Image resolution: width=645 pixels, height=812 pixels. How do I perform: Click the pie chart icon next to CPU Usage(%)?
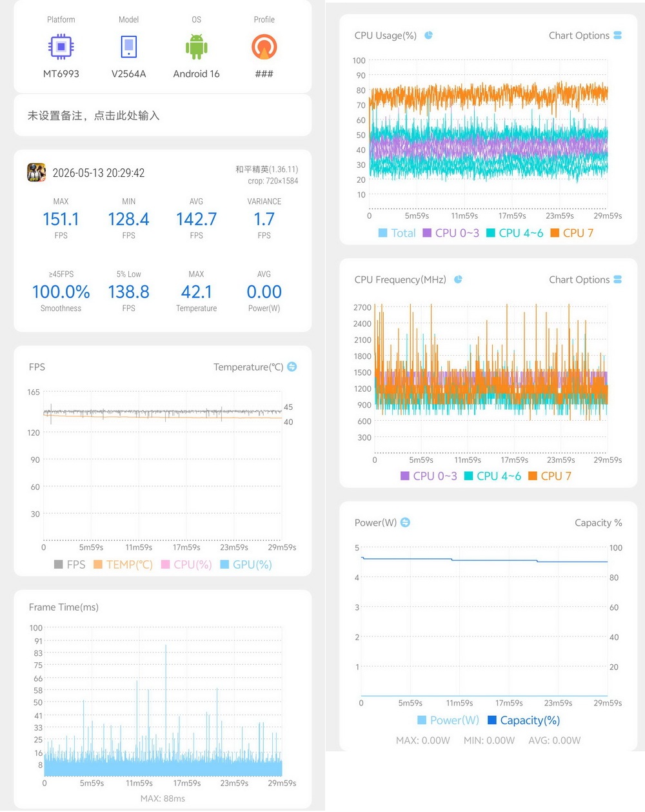[428, 36]
